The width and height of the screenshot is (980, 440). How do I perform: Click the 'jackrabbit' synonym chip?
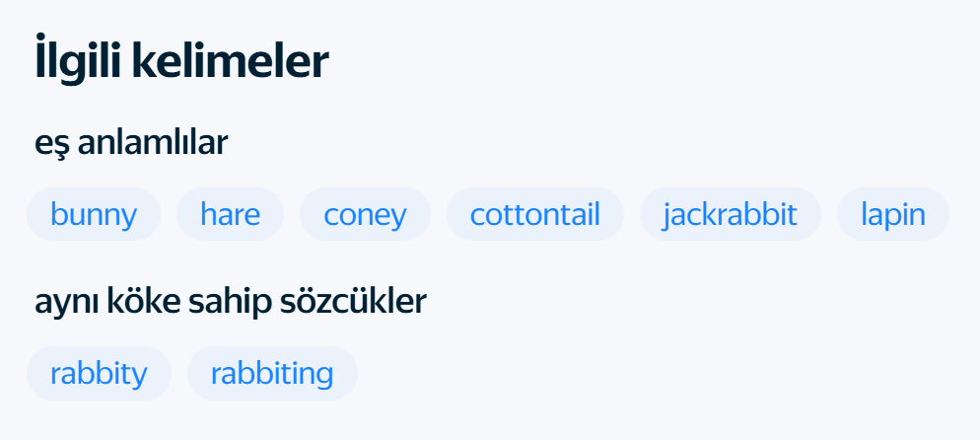(730, 214)
